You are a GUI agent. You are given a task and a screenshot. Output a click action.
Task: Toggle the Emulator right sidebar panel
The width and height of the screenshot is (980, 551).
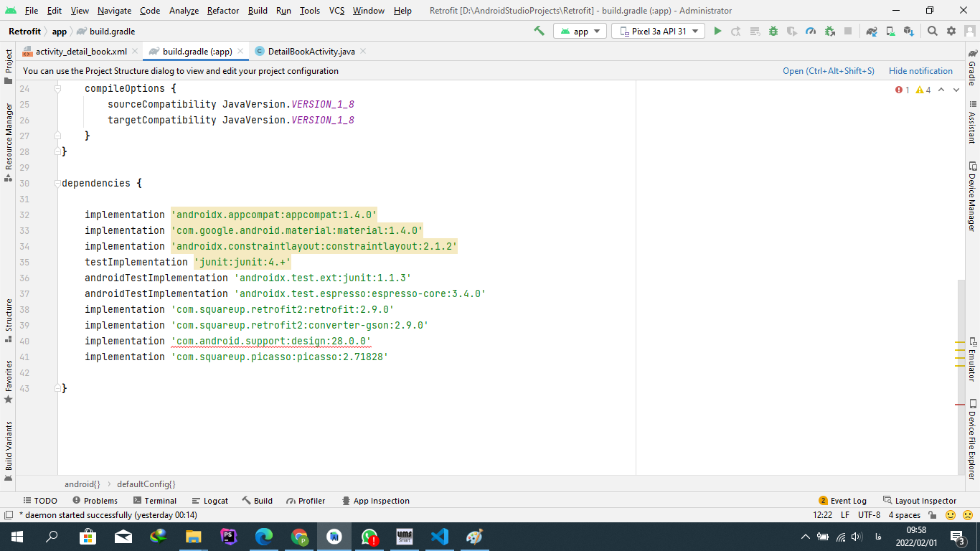972,359
